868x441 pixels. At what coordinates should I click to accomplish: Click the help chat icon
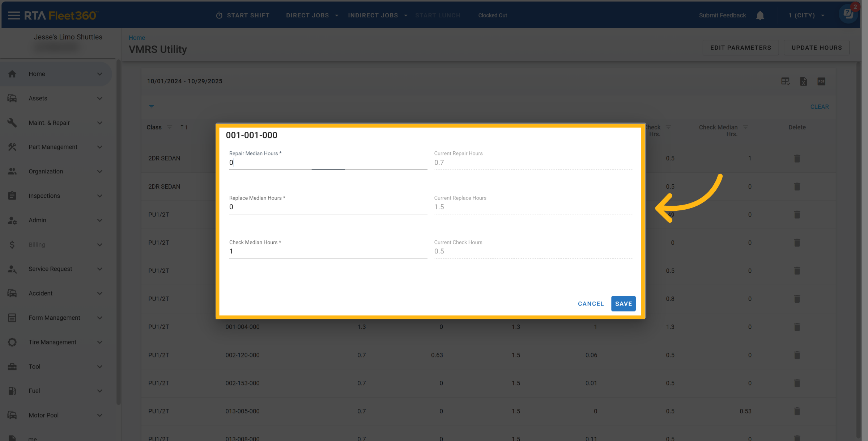tap(848, 14)
